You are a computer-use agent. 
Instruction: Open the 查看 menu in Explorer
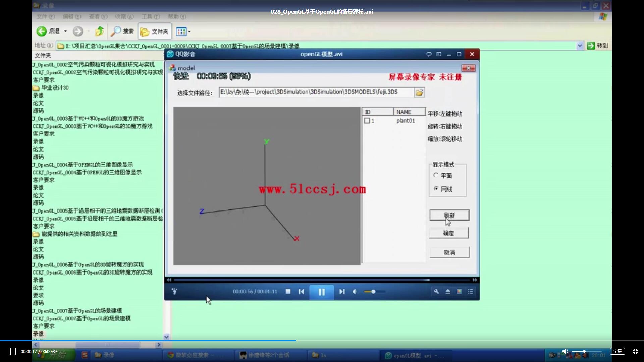(98, 16)
